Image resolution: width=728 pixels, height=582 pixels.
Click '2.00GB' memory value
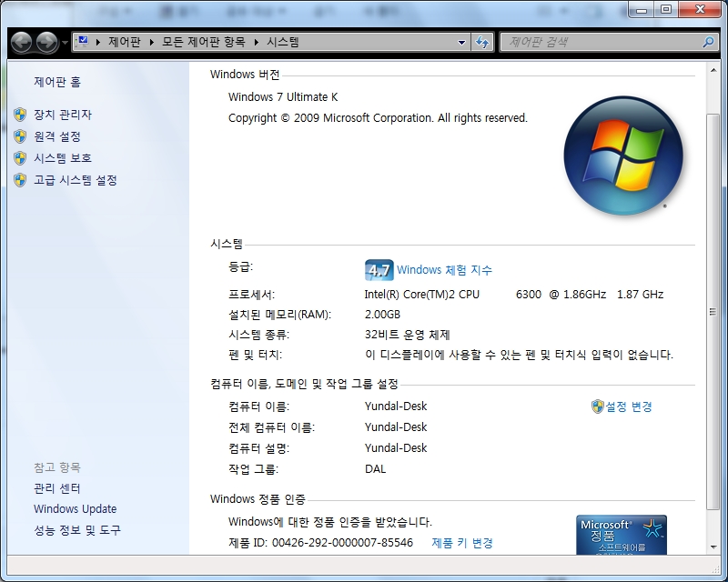point(382,315)
